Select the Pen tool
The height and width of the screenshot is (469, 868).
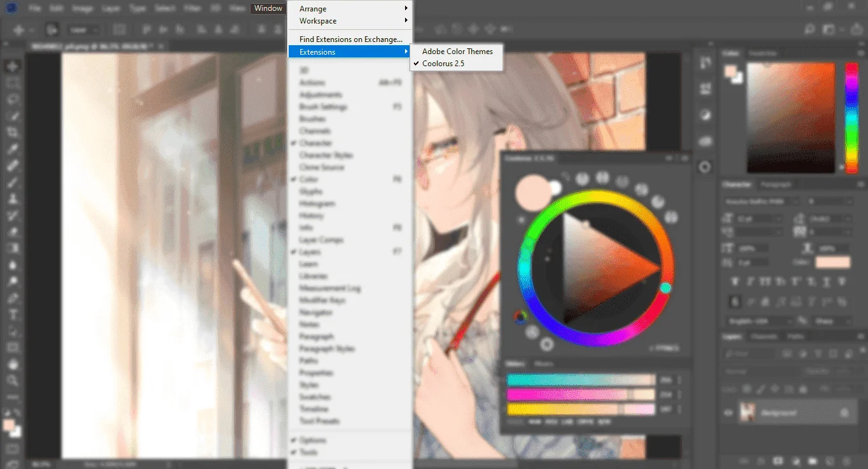(x=13, y=298)
